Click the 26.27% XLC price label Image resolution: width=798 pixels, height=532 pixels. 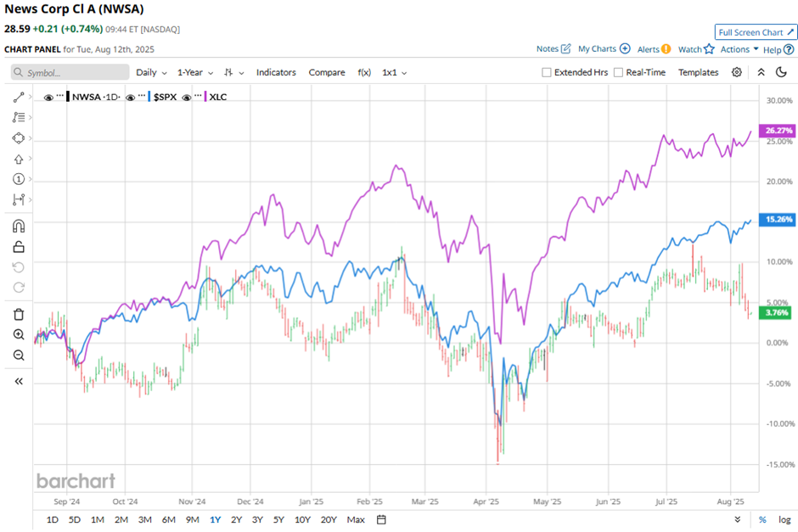click(x=777, y=131)
